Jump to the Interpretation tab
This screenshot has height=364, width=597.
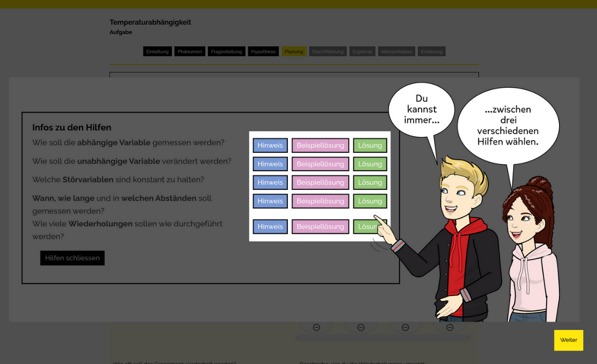tap(396, 51)
